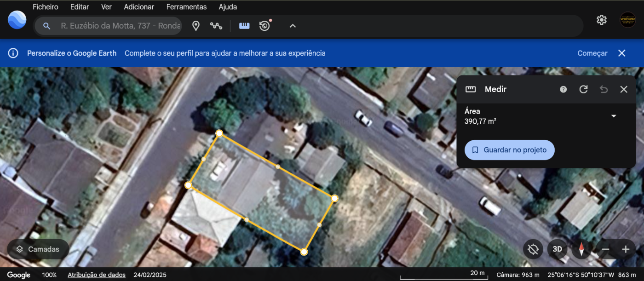The height and width of the screenshot is (281, 644).
Task: Zoom out with the minus button
Action: 605,249
